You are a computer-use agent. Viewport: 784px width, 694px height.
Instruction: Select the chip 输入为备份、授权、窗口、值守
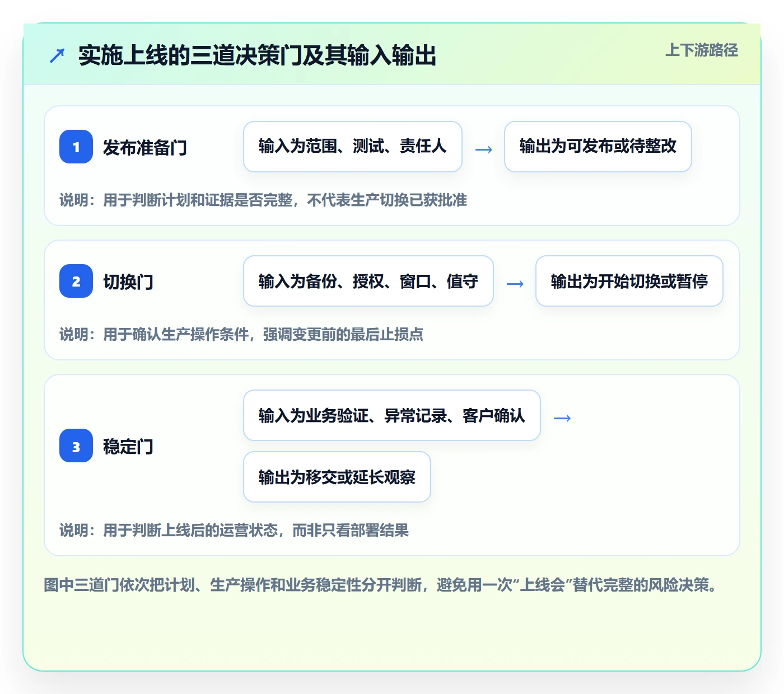pyautogui.click(x=368, y=281)
